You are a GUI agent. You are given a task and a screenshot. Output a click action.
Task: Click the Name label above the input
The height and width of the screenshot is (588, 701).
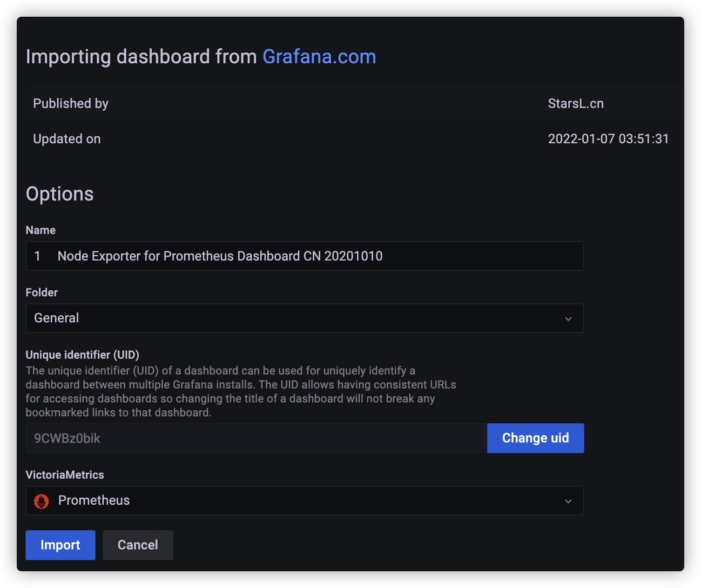point(40,230)
